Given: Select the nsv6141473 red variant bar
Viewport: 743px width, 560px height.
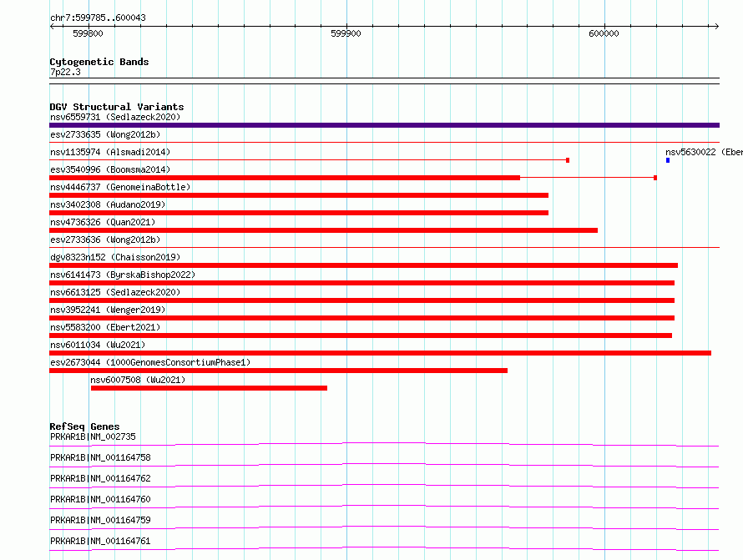Looking at the screenshot, I should (x=362, y=283).
